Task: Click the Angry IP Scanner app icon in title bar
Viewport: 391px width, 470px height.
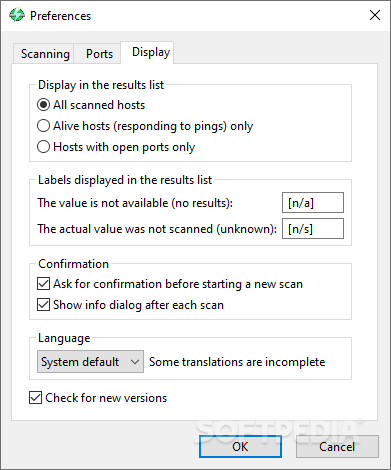Action: click(x=17, y=15)
